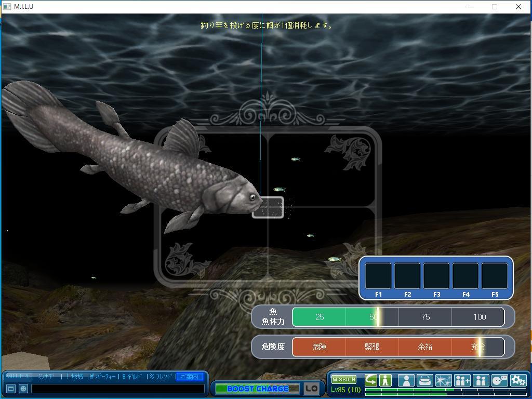Select the F1 quick slot
532x399 pixels.
coord(378,276)
